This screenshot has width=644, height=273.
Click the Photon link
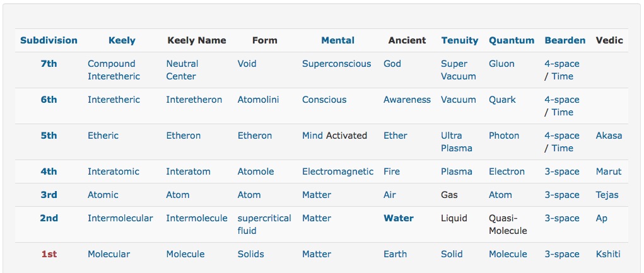[503, 136]
